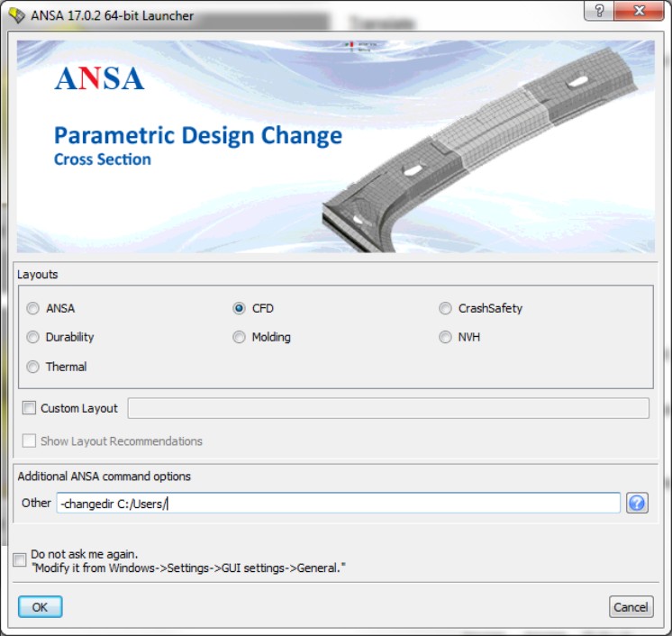Tick the Show Layout Recommendations checkbox

coord(29,441)
